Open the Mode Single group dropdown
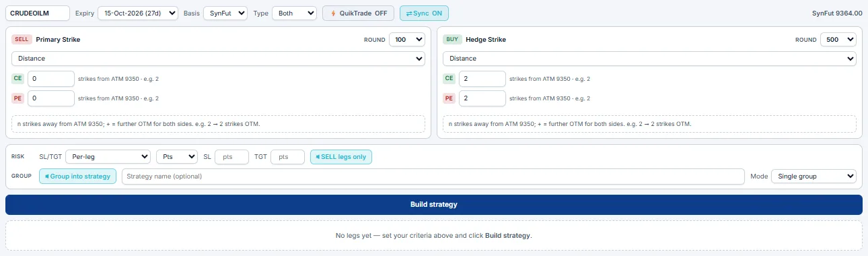 pyautogui.click(x=813, y=177)
